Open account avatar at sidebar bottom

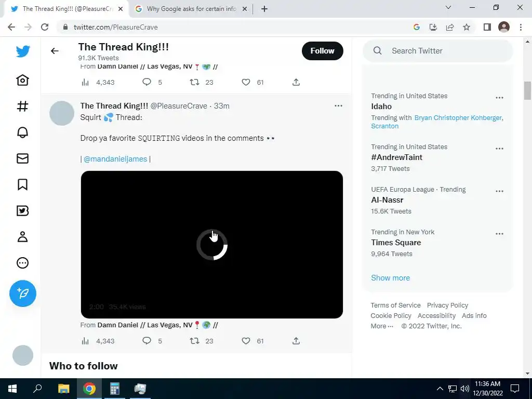coord(23,355)
